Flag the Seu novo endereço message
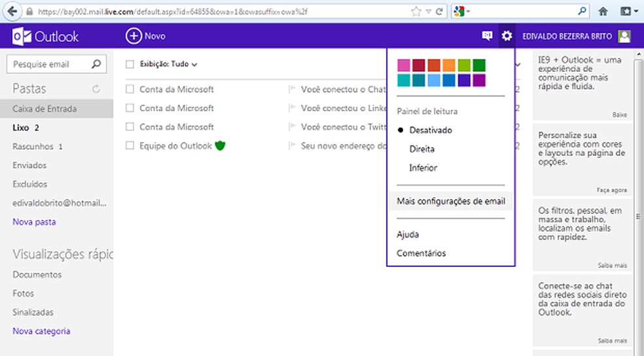Screen dimensions: 644x356 pyautogui.click(x=293, y=146)
